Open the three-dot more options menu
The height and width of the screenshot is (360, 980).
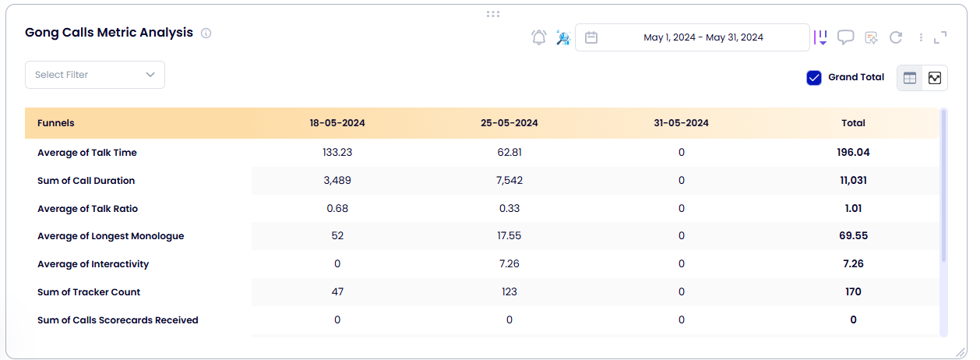pos(921,37)
